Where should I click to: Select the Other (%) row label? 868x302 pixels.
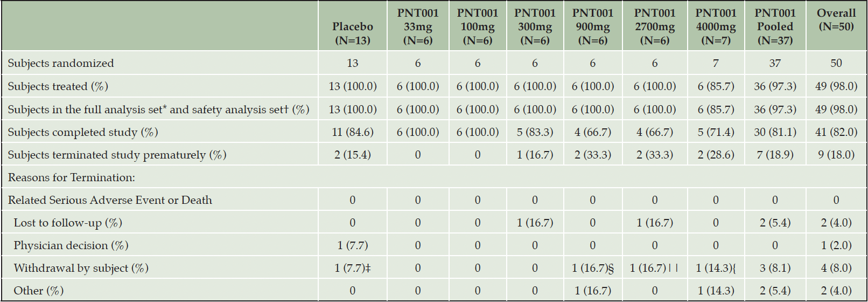click(39, 291)
